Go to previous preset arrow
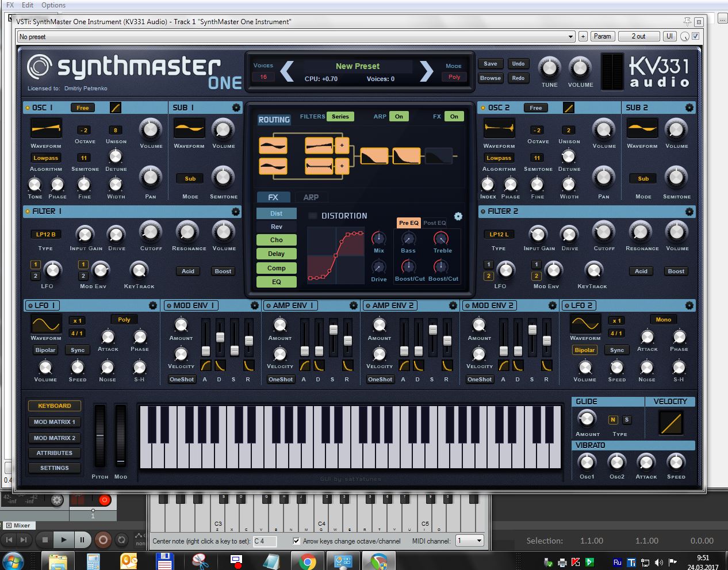 pos(287,71)
